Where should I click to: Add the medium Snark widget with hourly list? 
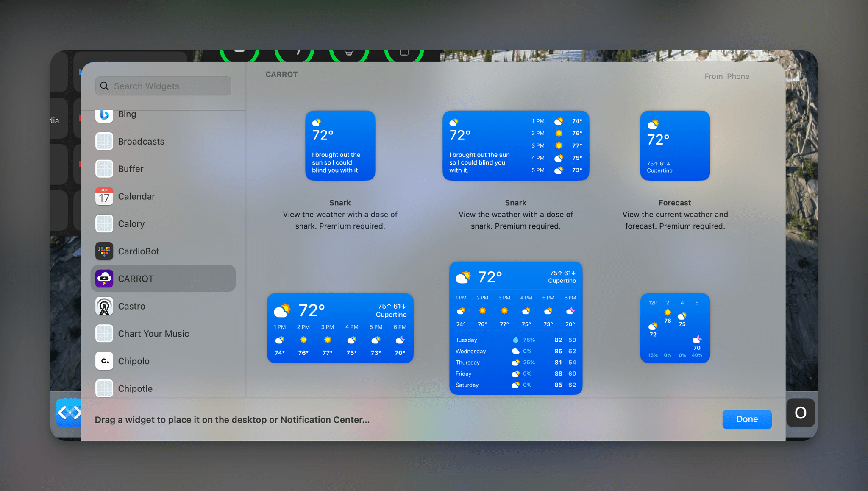pos(516,145)
